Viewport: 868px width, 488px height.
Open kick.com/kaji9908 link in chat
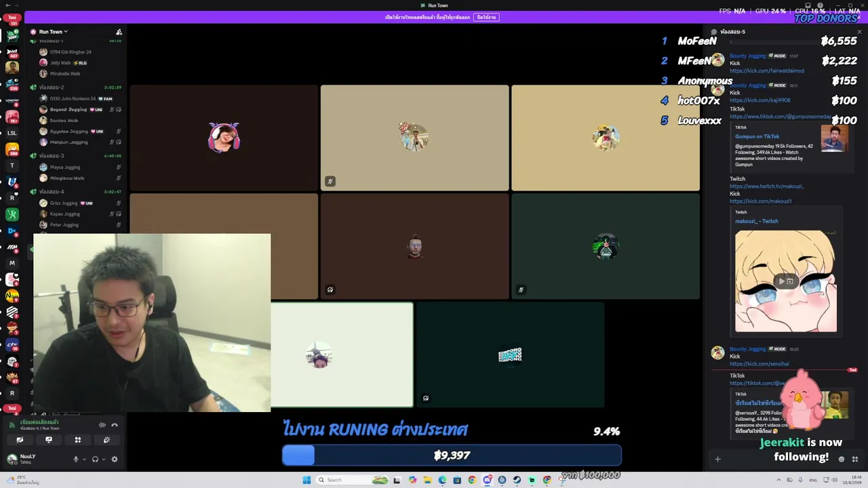coord(760,100)
